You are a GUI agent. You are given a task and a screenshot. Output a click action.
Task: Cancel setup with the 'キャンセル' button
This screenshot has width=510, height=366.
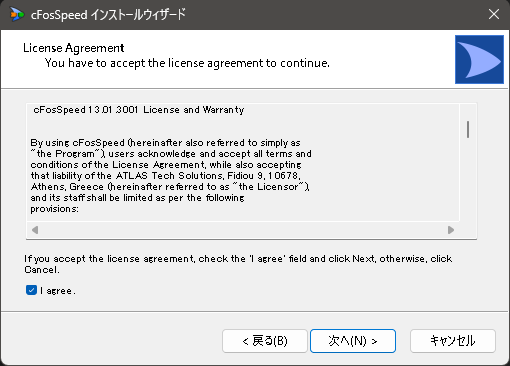pyautogui.click(x=453, y=341)
